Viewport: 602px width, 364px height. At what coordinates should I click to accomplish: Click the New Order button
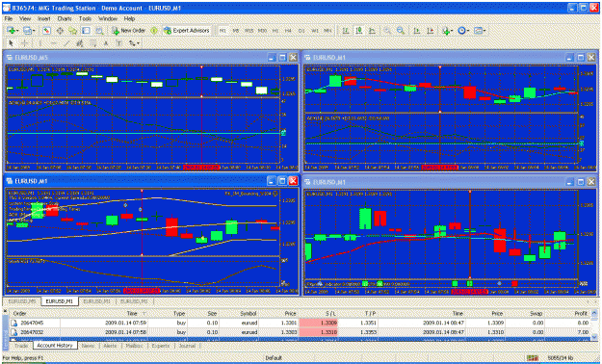tap(129, 31)
